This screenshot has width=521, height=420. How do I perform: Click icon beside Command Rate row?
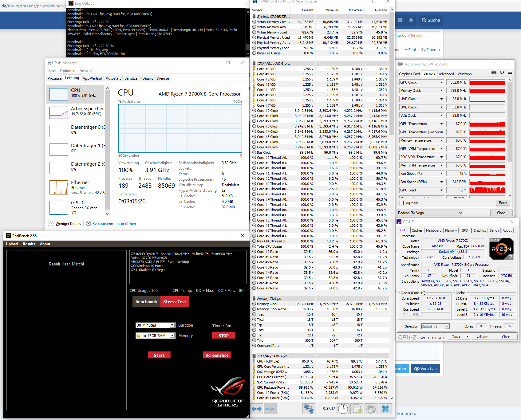point(254,346)
